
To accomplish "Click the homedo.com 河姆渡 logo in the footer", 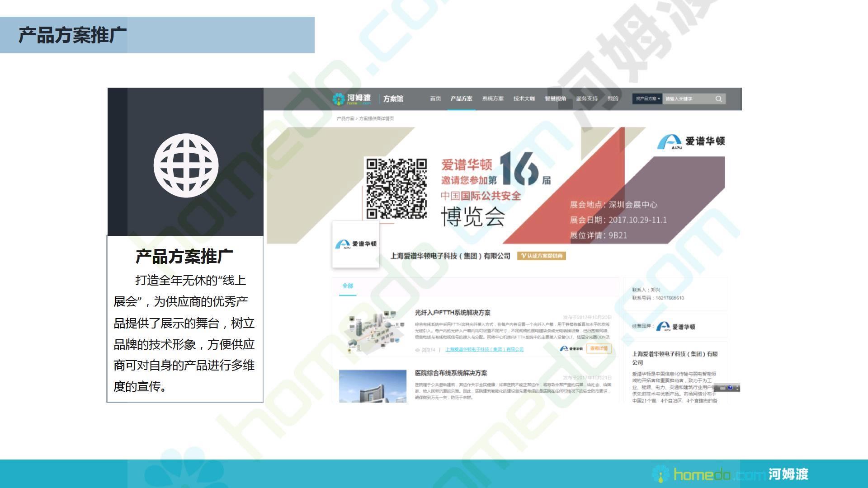I will [x=730, y=474].
